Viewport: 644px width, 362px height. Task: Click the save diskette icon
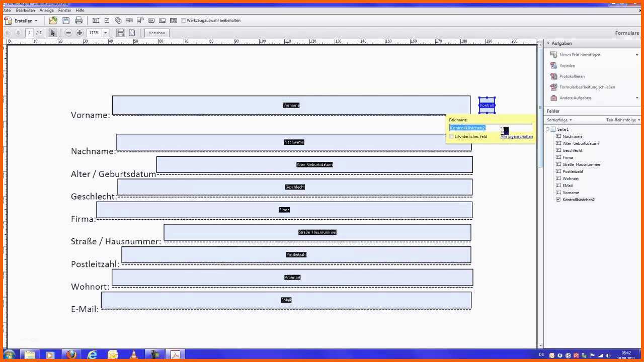[x=66, y=21]
